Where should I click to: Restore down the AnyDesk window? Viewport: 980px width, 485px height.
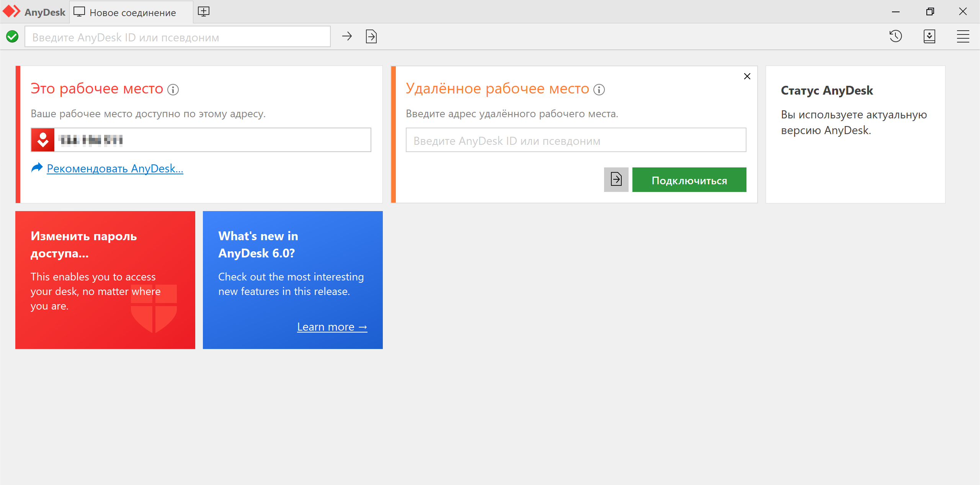pos(930,11)
